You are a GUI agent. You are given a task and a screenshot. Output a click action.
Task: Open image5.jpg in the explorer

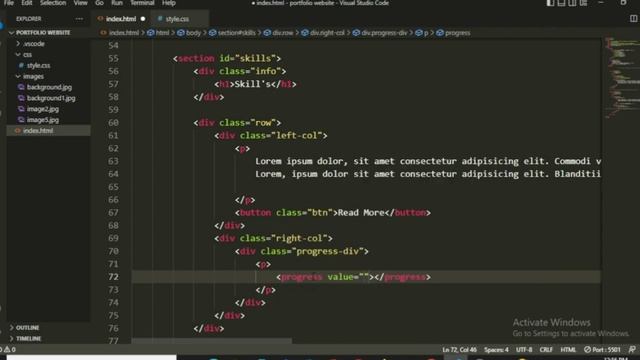tap(42, 120)
